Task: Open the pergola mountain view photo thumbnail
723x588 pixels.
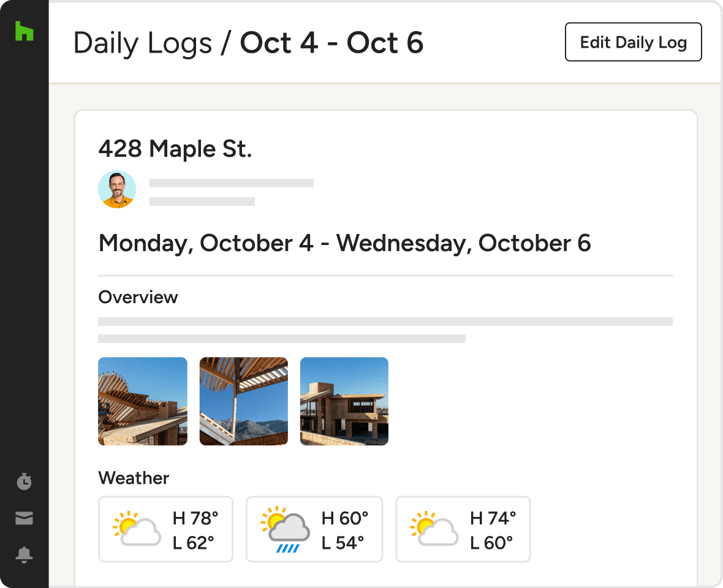Action: pyautogui.click(x=243, y=401)
